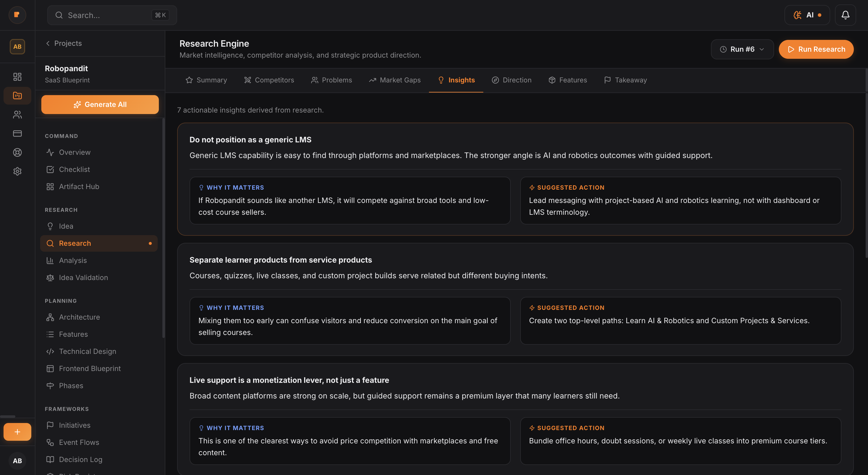Open the Market Gaps tab

click(394, 80)
